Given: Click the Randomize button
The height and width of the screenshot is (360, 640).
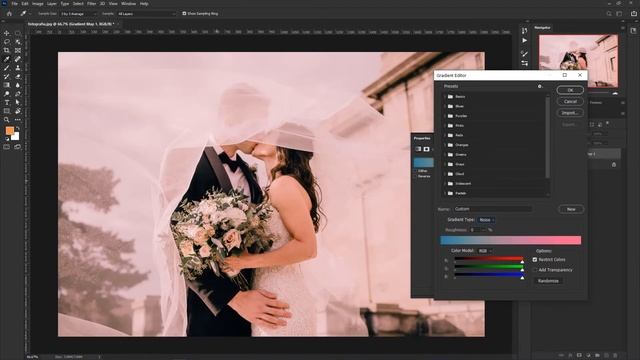Looking at the screenshot, I should tap(548, 281).
